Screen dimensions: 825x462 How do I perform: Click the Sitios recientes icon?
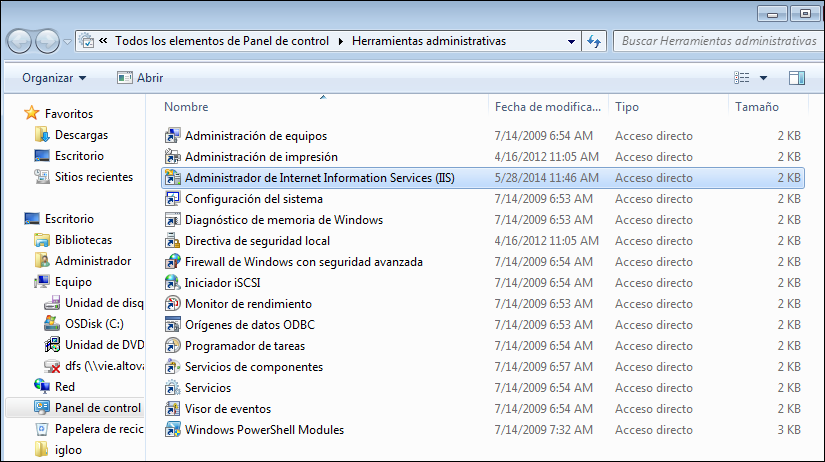click(42, 177)
